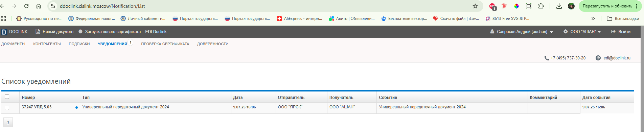Image resolution: width=644 pixels, height=132 pixels.
Task: Click phone number +7 (495) 737-30-20
Action: click(x=568, y=58)
